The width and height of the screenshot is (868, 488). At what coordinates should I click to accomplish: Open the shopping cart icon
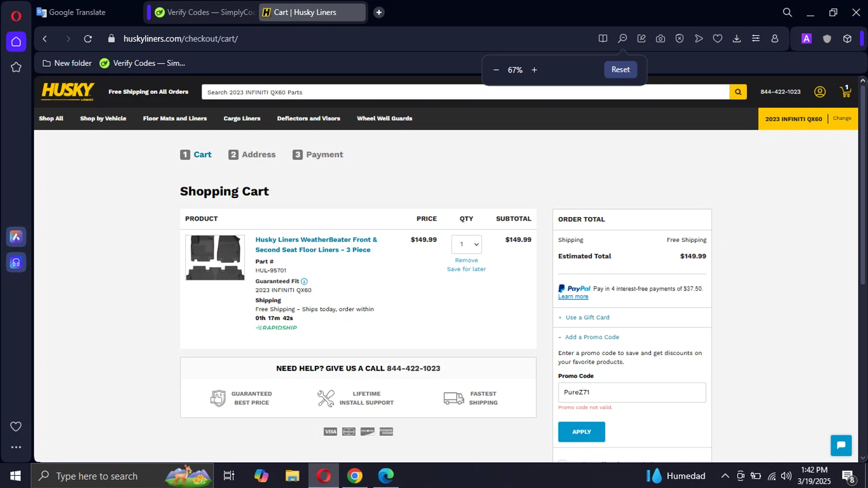(845, 91)
